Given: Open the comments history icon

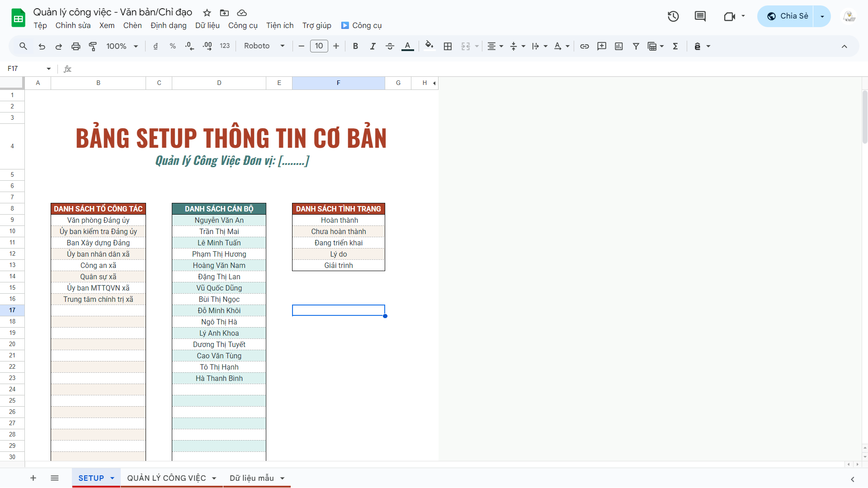Looking at the screenshot, I should click(x=700, y=16).
